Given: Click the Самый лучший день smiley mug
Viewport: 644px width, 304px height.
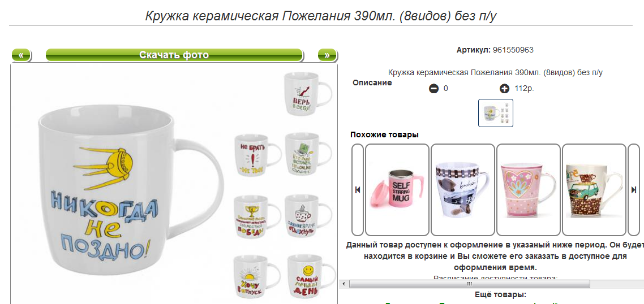Looking at the screenshot, I should click(x=311, y=277).
